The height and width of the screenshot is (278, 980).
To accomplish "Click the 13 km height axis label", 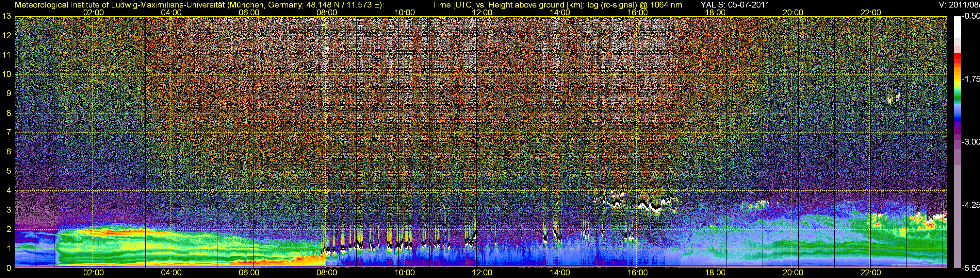I will point(7,16).
